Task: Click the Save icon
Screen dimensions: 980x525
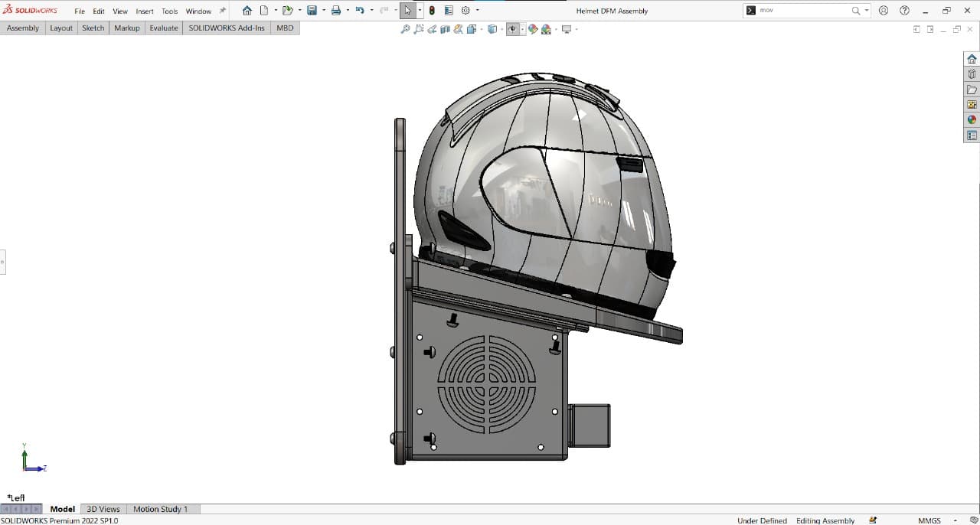Action: click(312, 11)
